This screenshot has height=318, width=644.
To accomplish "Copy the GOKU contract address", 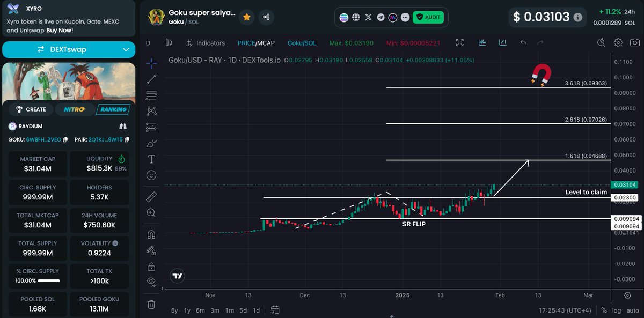I will coord(65,140).
